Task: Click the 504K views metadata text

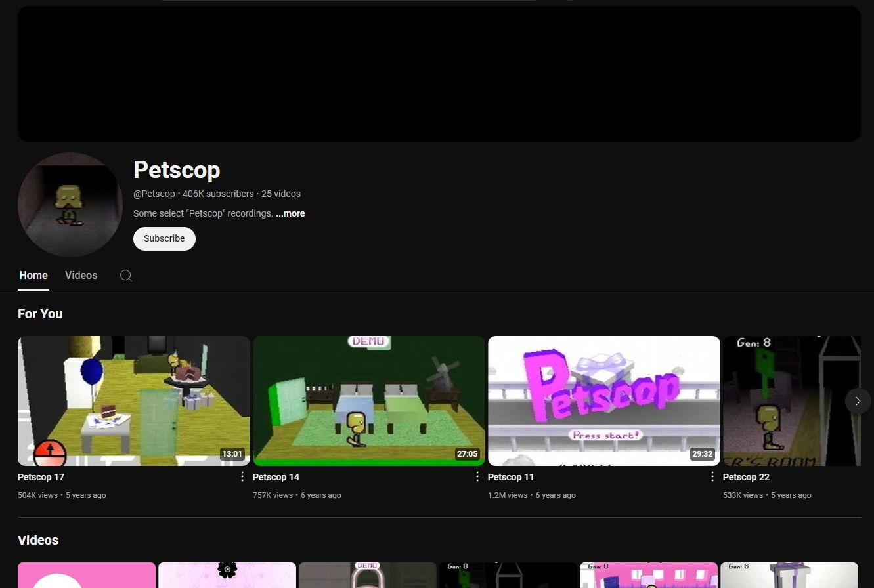Action: 37,495
